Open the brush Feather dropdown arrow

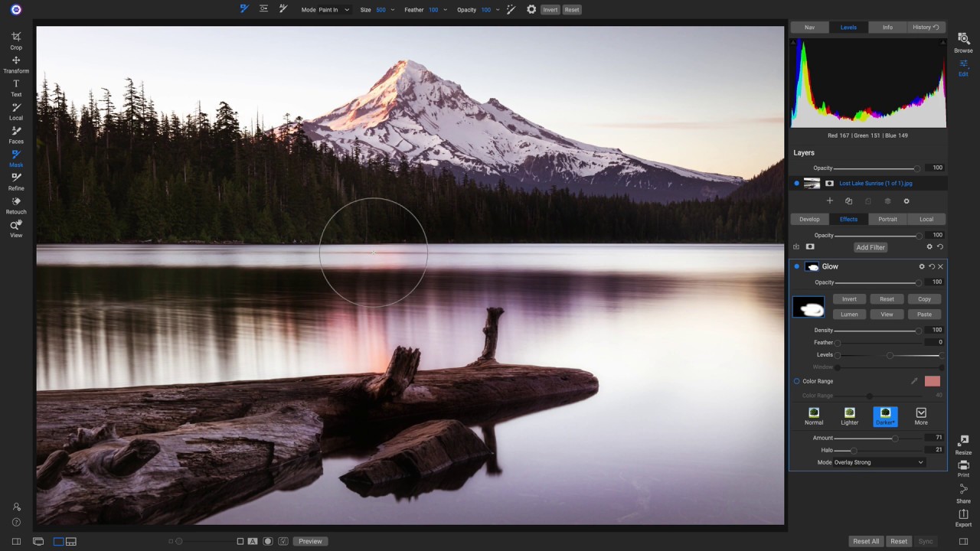[445, 10]
